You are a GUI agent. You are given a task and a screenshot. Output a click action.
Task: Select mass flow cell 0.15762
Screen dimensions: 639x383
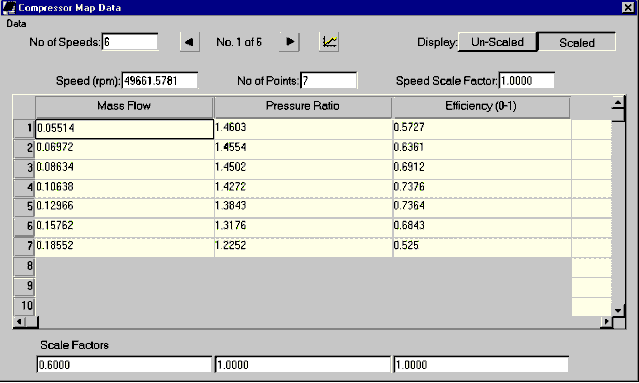click(x=124, y=227)
